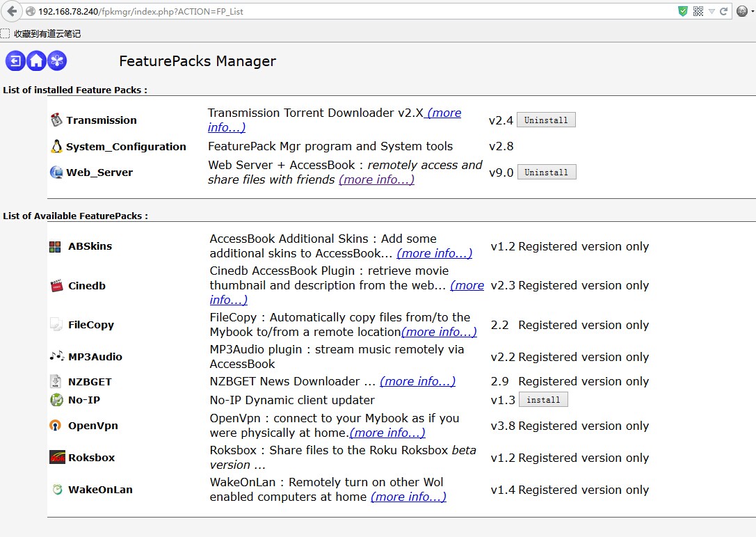Screen dimensions: 756x537
Task: Select the WakeOnLan name label
Action: (x=100, y=490)
